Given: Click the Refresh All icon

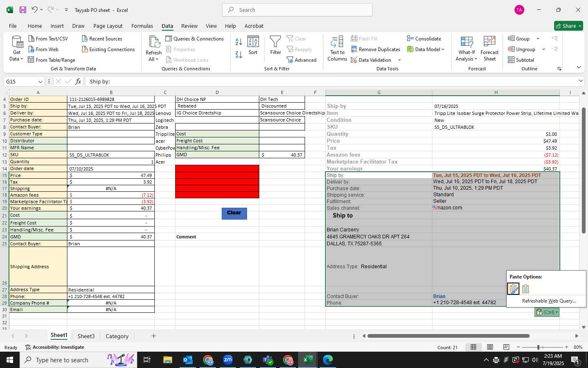Looking at the screenshot, I should coord(154,42).
